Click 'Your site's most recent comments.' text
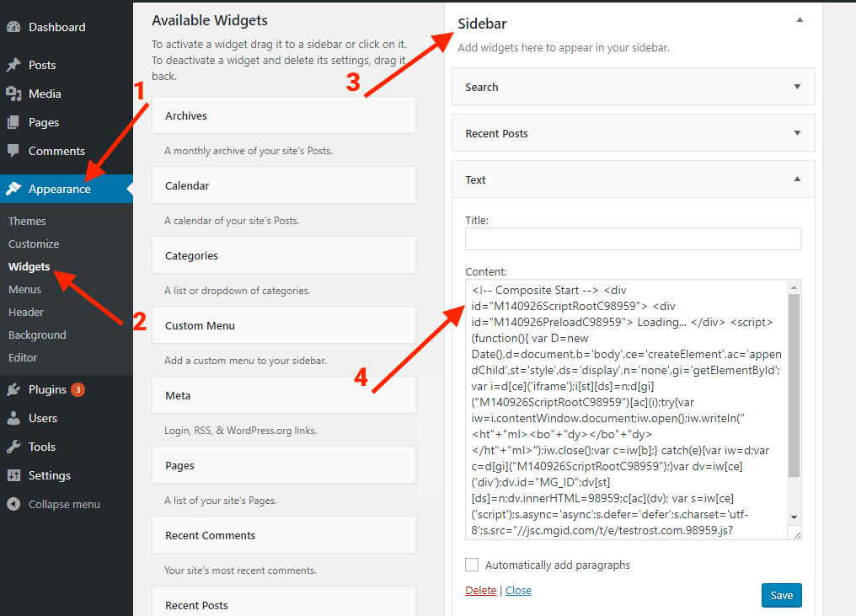Viewport: 856px width, 616px height. [241, 570]
